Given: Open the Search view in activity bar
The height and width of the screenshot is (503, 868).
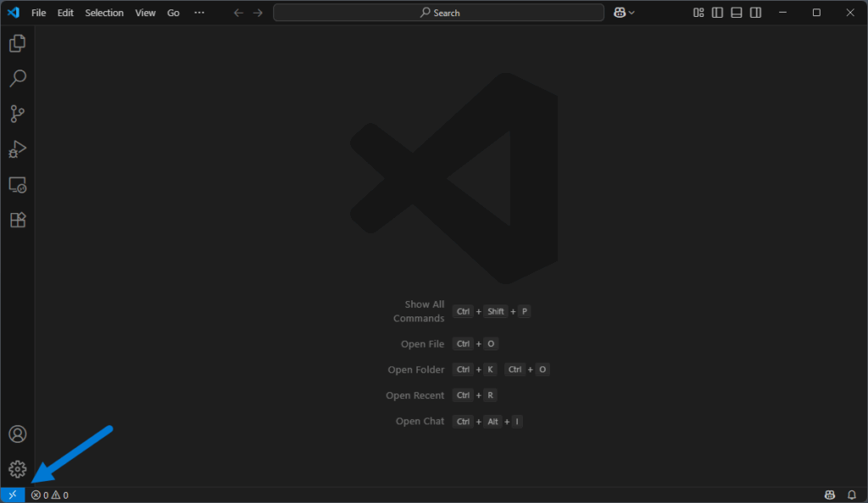Looking at the screenshot, I should tap(17, 78).
